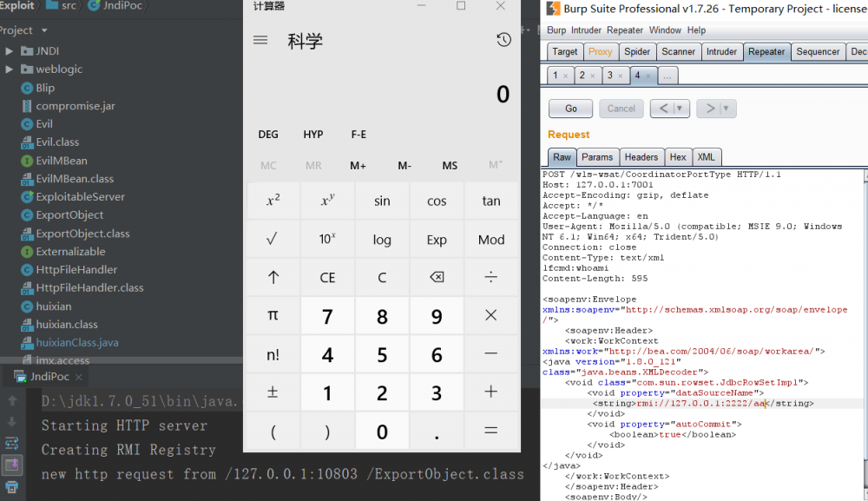This screenshot has height=501, width=868.
Task: Click the factorial n! key
Action: point(273,353)
